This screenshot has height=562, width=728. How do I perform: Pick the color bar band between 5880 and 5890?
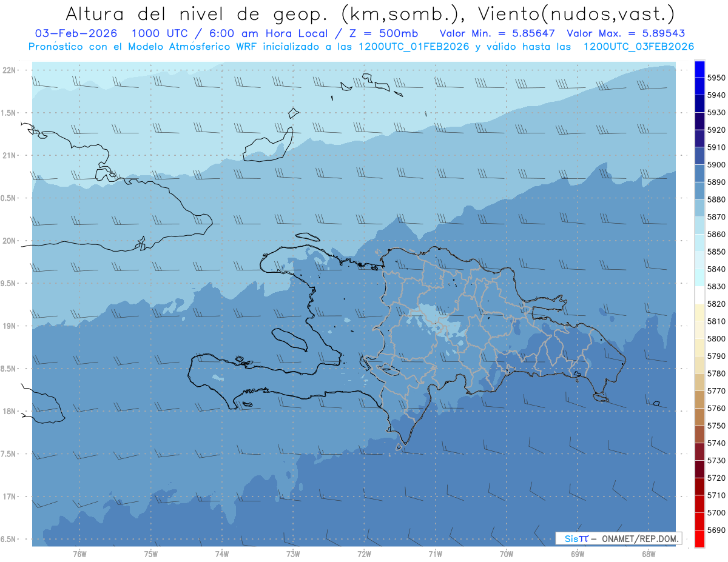point(699,190)
